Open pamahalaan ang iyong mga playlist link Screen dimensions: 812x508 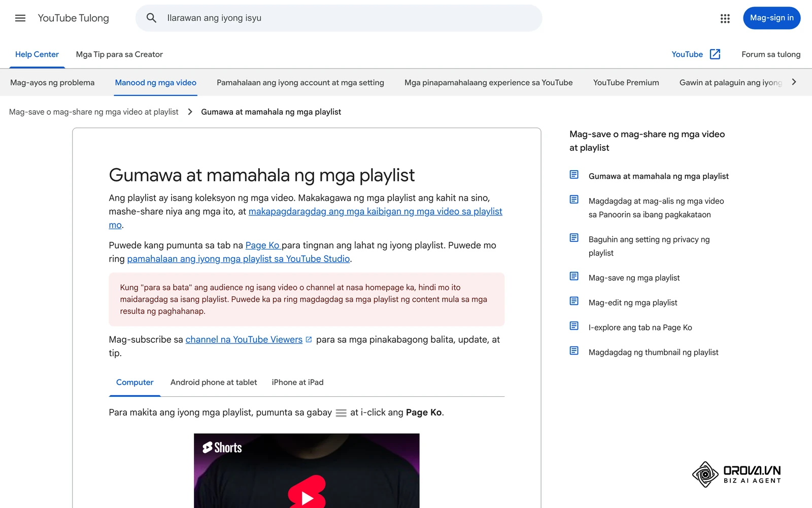[239, 259]
